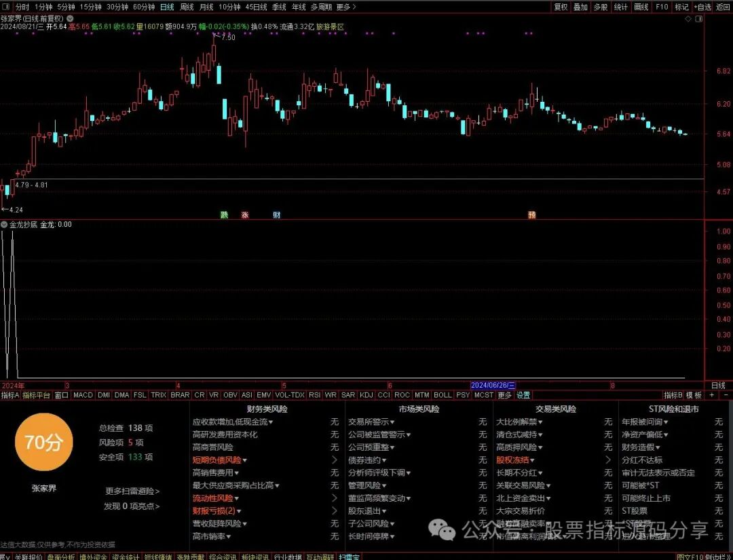This screenshot has width=733, height=560.
Task: Click 日线 label at timeline right
Action: coord(718,386)
